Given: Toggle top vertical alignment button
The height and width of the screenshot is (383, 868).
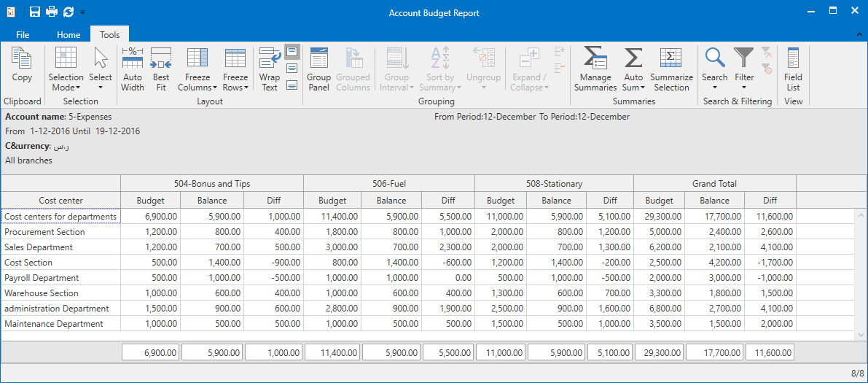Looking at the screenshot, I should tap(292, 52).
